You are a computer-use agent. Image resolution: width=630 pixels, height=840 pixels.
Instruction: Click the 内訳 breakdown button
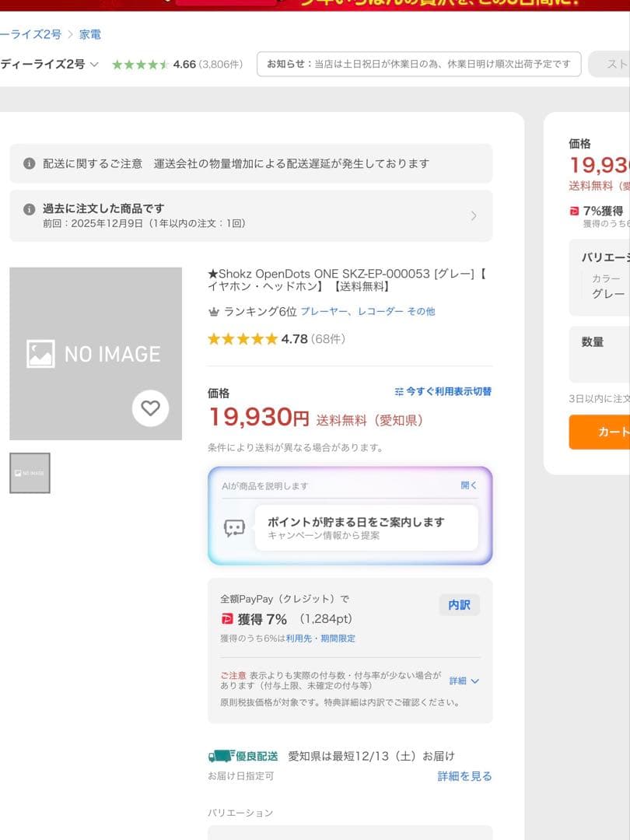(x=459, y=604)
